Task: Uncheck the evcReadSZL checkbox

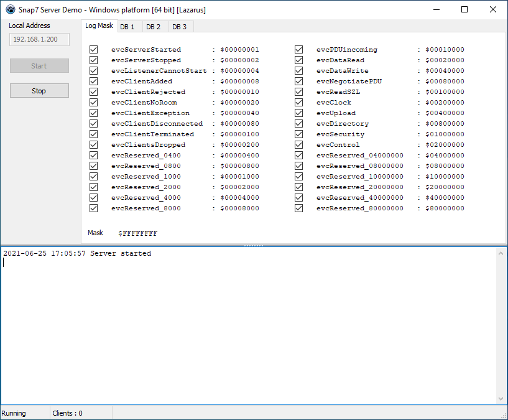Action: (x=298, y=92)
